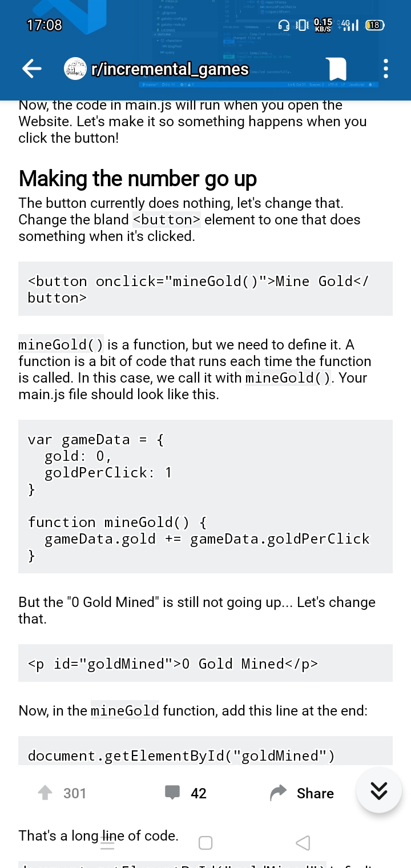Viewport: 411px width, 868px height.
Task: Tap the Share label
Action: pyautogui.click(x=315, y=793)
